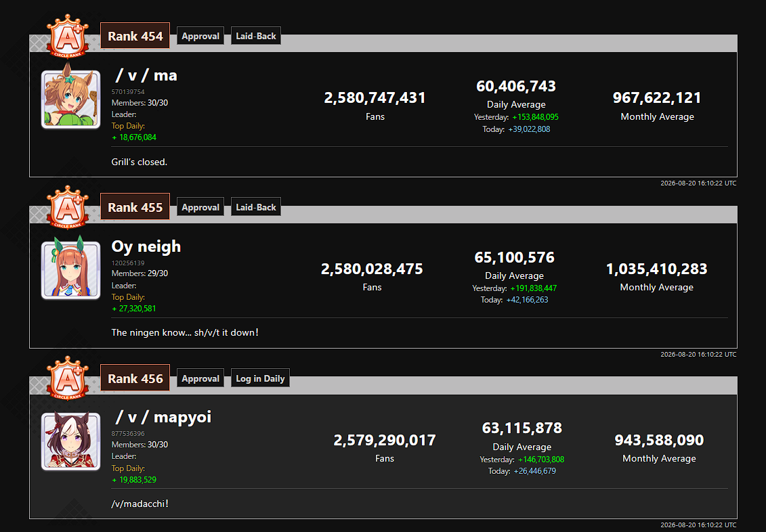The width and height of the screenshot is (766, 532).
Task: Click the Approval tag on Rank 454
Action: click(200, 36)
